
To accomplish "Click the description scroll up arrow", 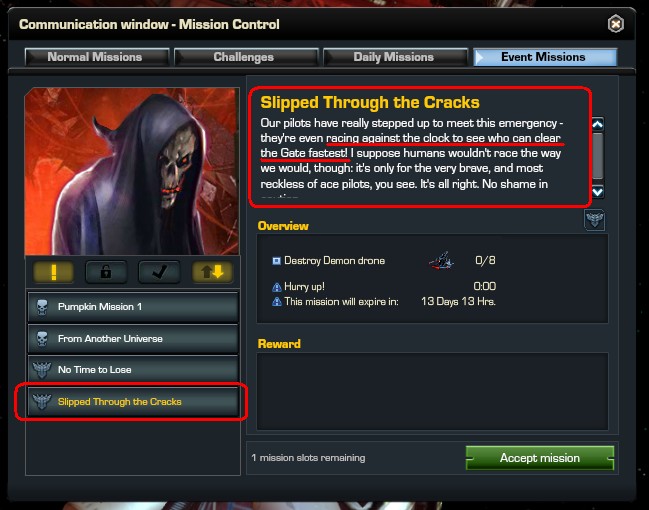I will click(598, 124).
